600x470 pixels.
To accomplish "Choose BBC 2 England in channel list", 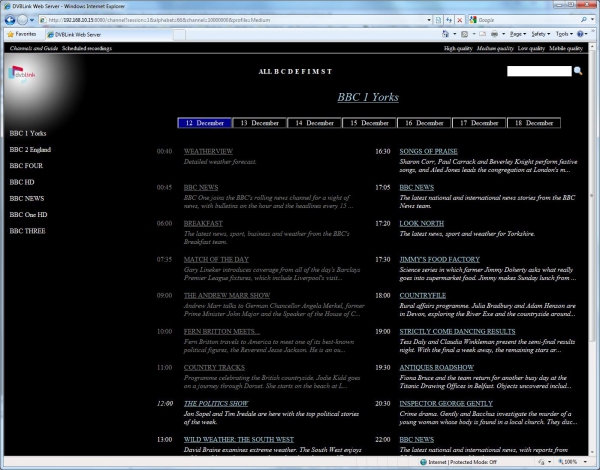I will tap(30, 150).
